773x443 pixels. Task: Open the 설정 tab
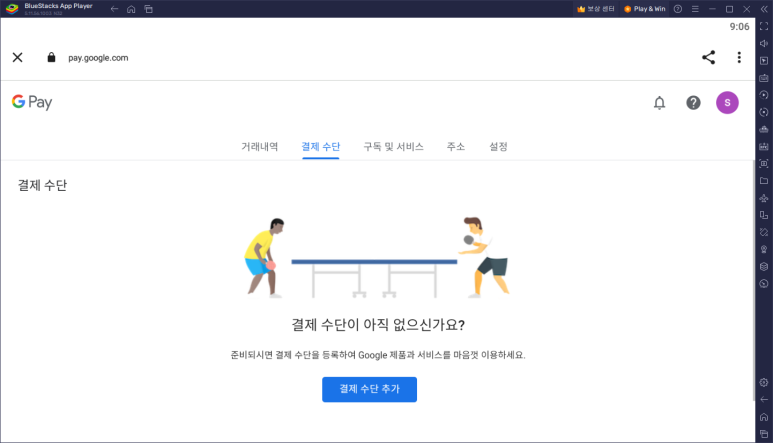tap(498, 146)
